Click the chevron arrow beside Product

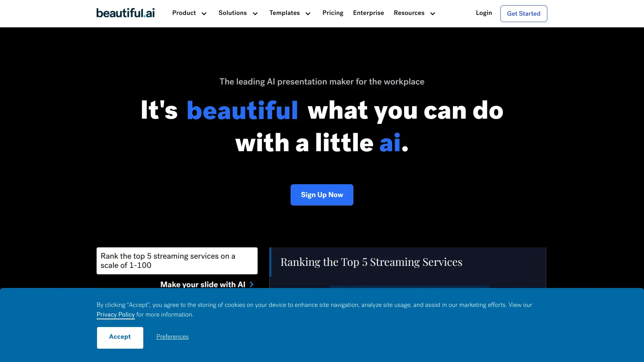pos(204,14)
